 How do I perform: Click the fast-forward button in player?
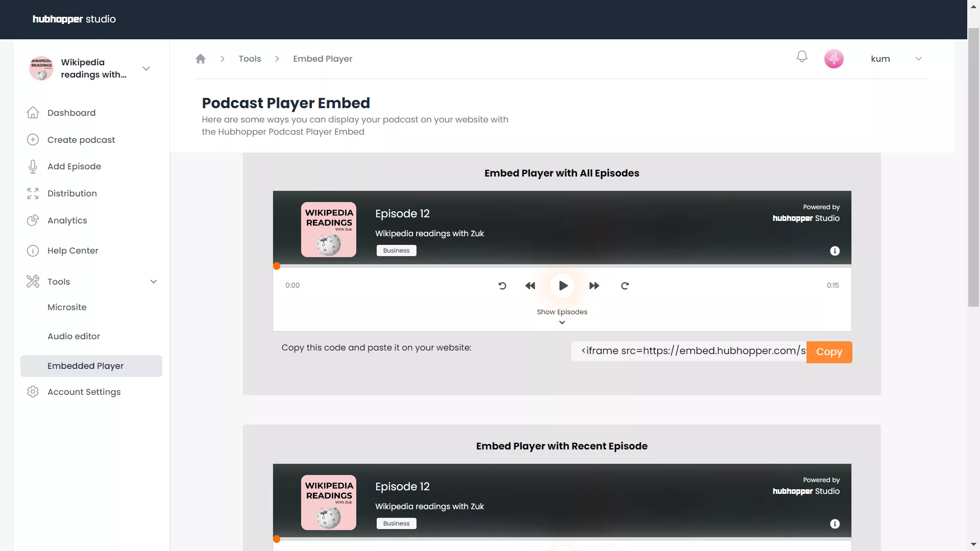tap(594, 286)
